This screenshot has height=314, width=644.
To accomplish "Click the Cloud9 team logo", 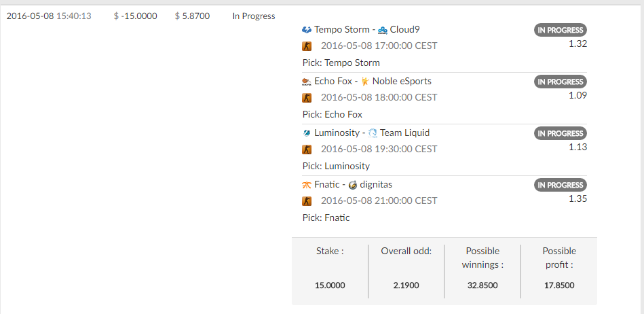I will click(382, 30).
